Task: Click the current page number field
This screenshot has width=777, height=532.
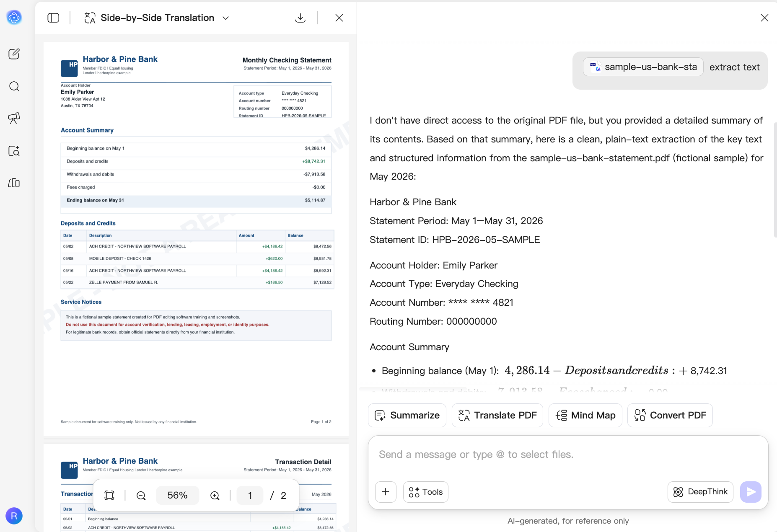Action: (x=250, y=496)
